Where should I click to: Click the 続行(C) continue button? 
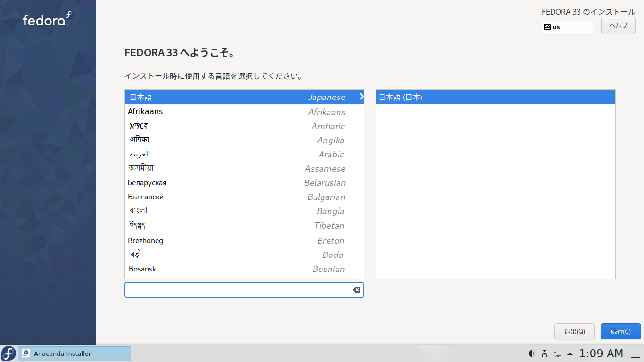tap(620, 331)
